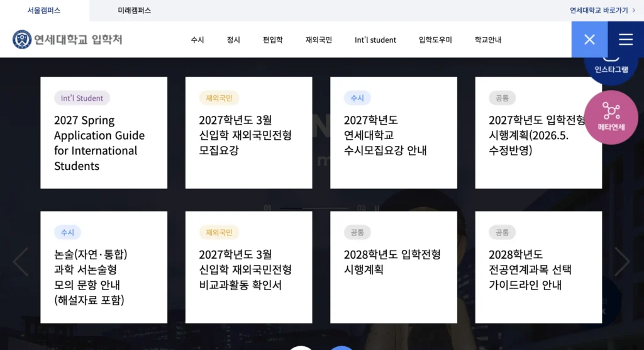Open the 메타연세 floating shortcut

[x=611, y=117]
